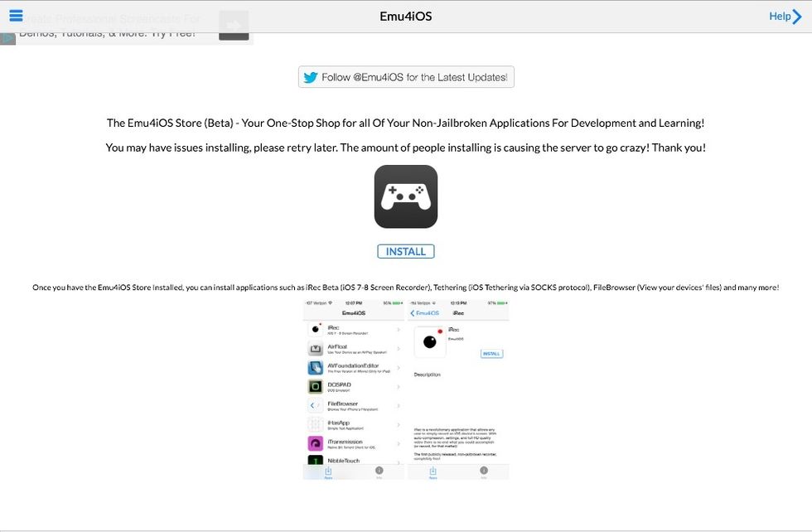Click the iTransmission icon in preview list
This screenshot has height=532, width=812.
[x=316, y=443]
